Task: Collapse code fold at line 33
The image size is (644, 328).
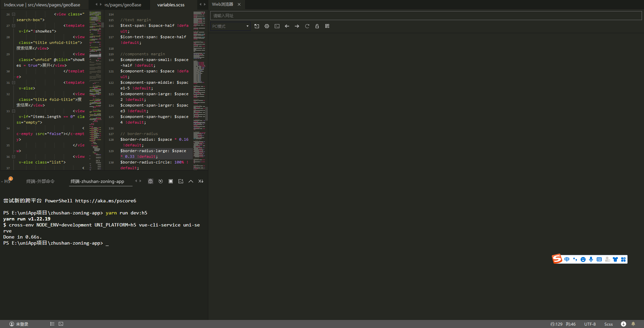Action: (x=13, y=111)
